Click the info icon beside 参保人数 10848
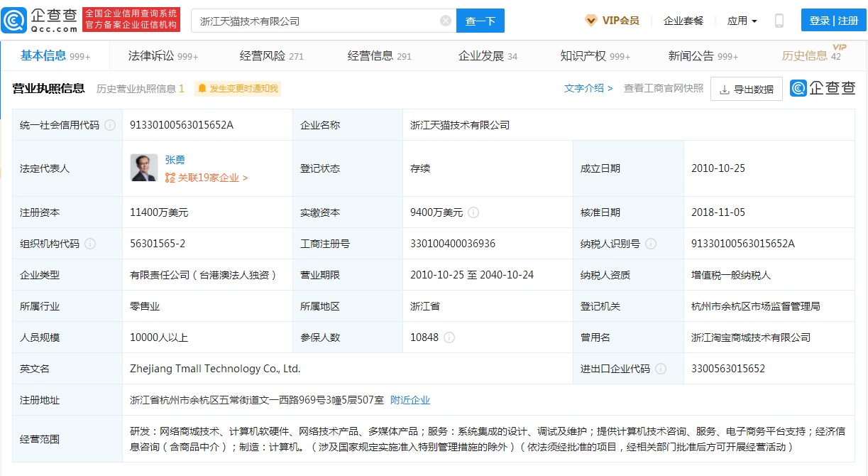 tap(449, 337)
